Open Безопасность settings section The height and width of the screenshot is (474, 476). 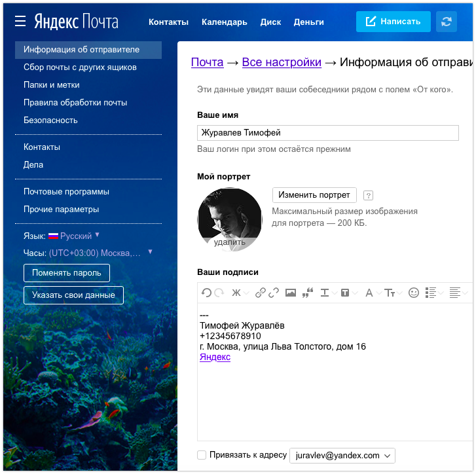pos(50,120)
